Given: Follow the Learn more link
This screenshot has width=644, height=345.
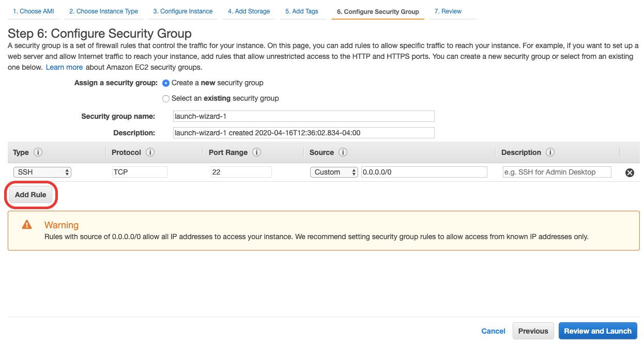Looking at the screenshot, I should pyautogui.click(x=64, y=67).
